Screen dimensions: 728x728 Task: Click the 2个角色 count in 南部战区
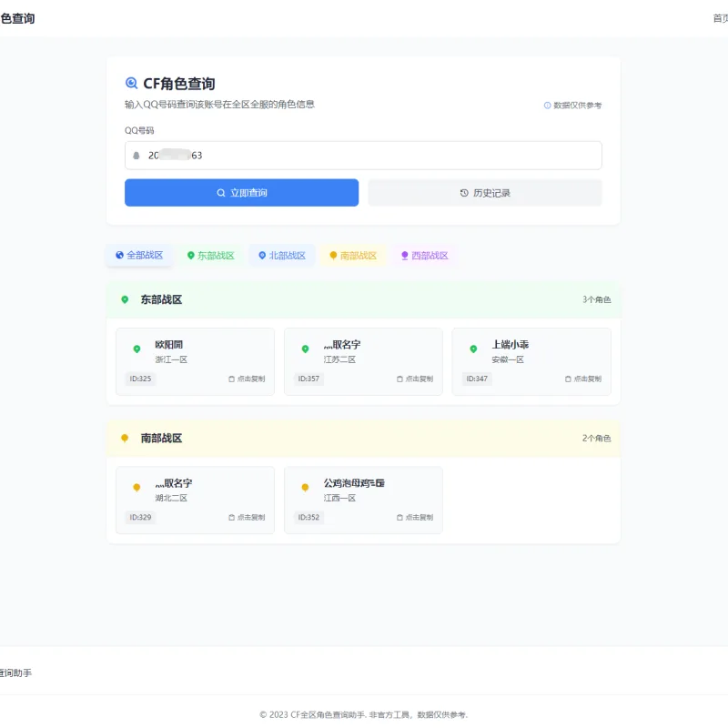click(597, 438)
